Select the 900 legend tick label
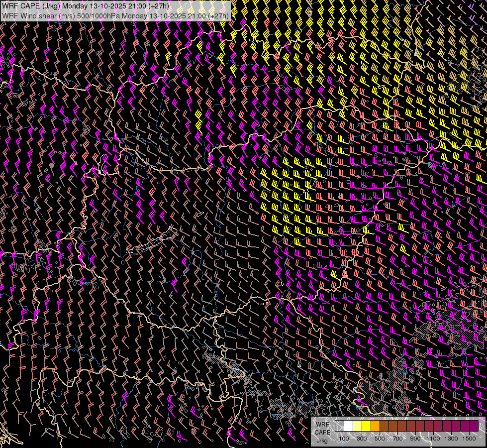The width and height of the screenshot is (487, 448). click(x=415, y=439)
